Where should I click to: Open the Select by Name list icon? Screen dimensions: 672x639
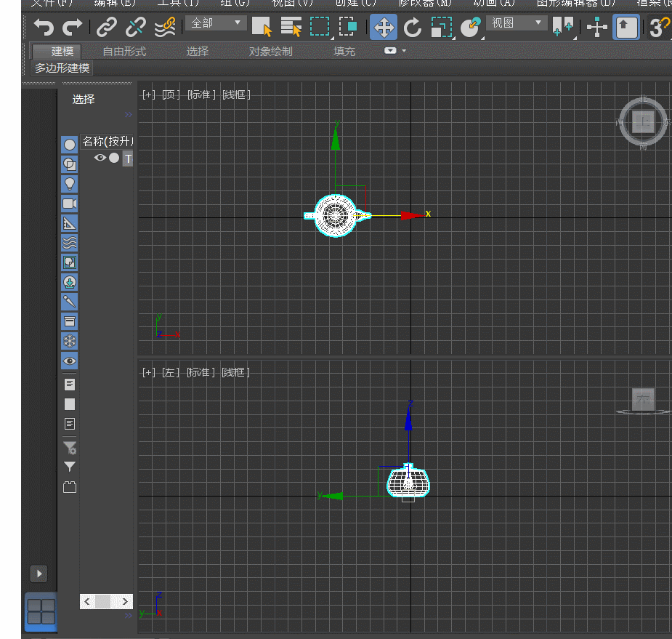291,27
